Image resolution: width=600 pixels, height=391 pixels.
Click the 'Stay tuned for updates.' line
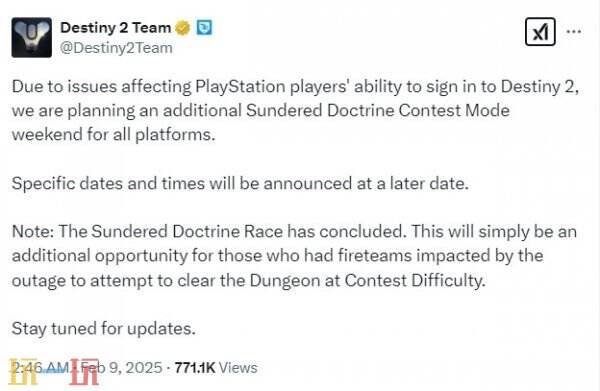click(x=103, y=329)
